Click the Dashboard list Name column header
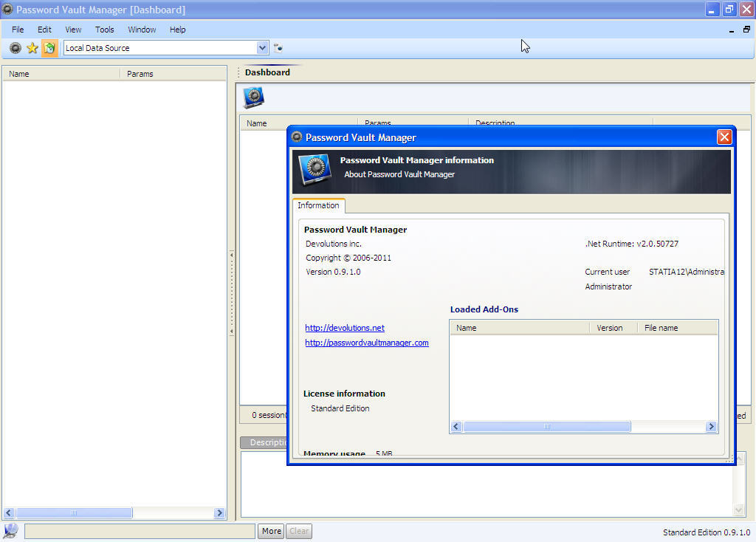Image resolution: width=756 pixels, height=542 pixels. (298, 123)
